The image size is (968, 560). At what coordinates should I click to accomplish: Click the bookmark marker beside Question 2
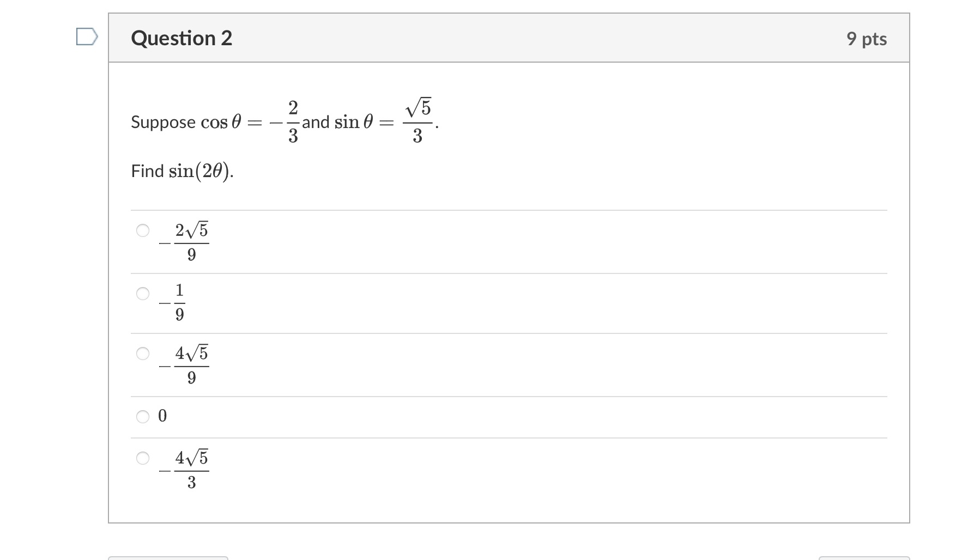coord(87,37)
